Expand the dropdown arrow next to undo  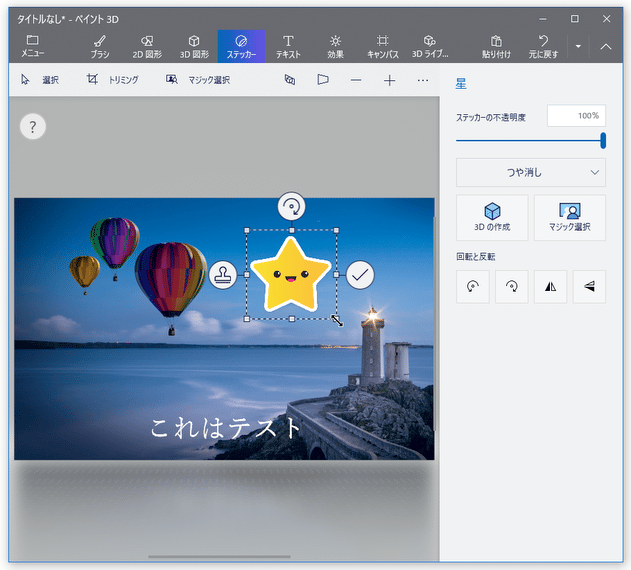pos(578,47)
